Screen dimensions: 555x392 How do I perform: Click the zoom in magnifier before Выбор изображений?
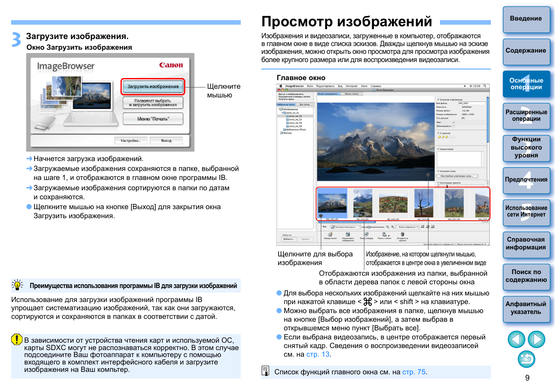tap(392, 227)
